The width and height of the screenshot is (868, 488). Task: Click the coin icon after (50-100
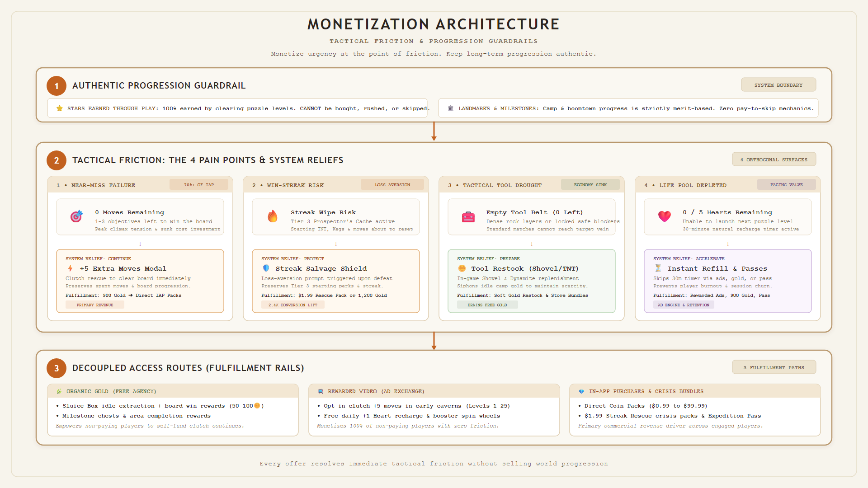pos(257,406)
